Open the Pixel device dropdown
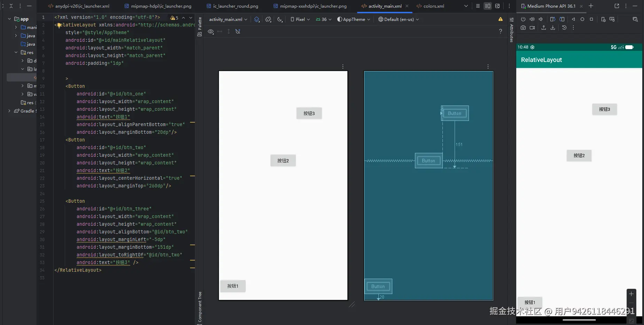Image resolution: width=644 pixels, height=325 pixels. coord(300,20)
